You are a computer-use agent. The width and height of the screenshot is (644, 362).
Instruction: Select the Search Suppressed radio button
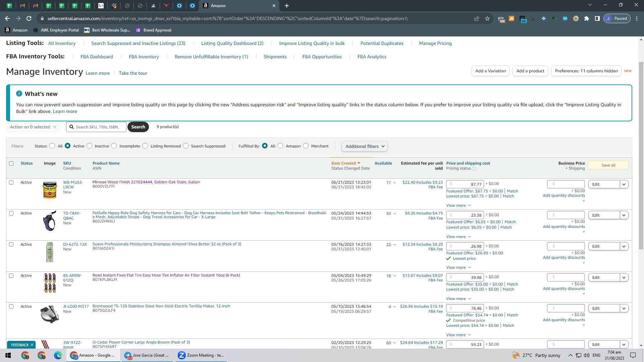tap(185, 146)
